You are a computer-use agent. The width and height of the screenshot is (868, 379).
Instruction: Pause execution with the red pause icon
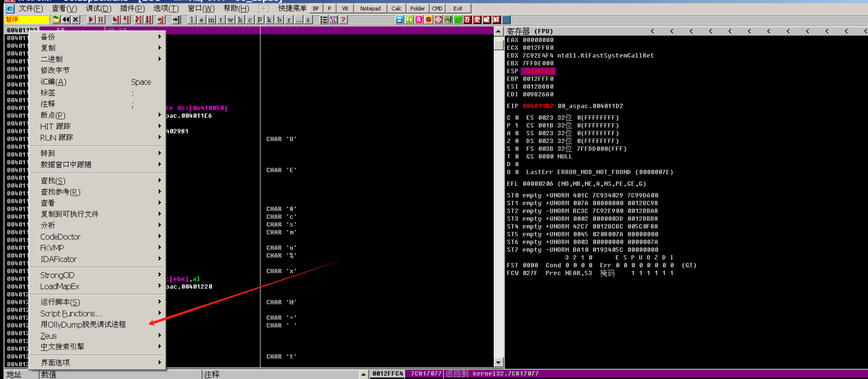click(x=101, y=19)
